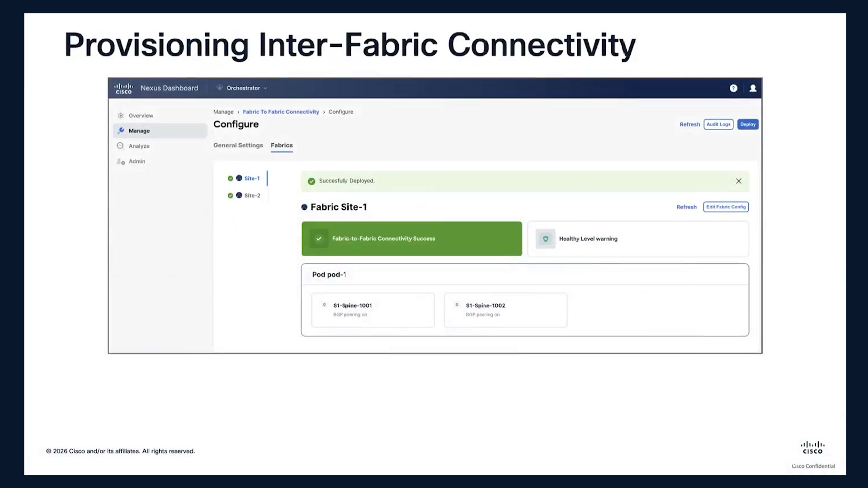Open the S1-Spine-1002 card
This screenshot has height=488, width=868.
tap(505, 310)
